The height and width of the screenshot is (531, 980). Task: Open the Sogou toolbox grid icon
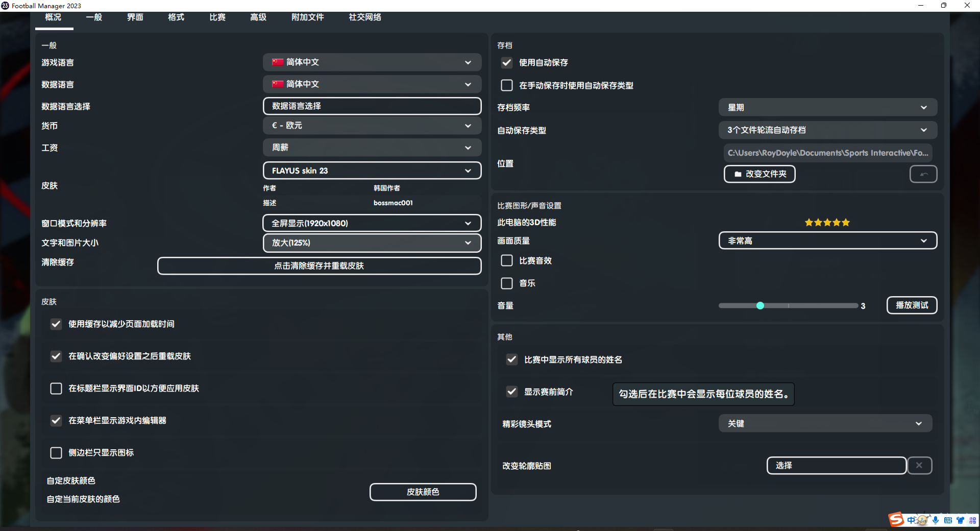(972, 520)
